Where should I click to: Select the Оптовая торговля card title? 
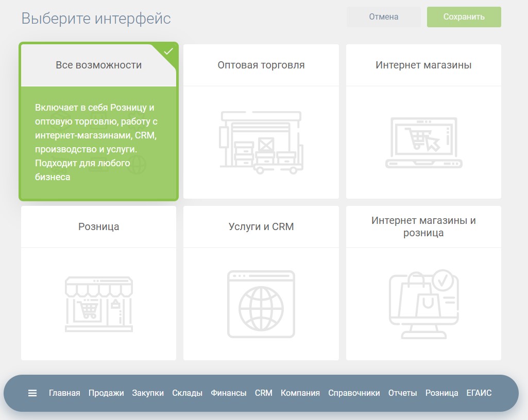(261, 65)
